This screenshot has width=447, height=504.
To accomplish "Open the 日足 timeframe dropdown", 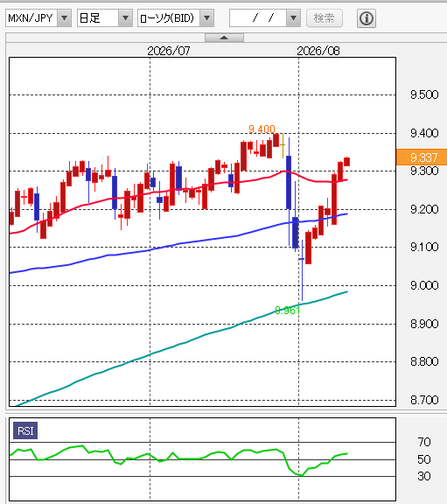I will (x=105, y=18).
